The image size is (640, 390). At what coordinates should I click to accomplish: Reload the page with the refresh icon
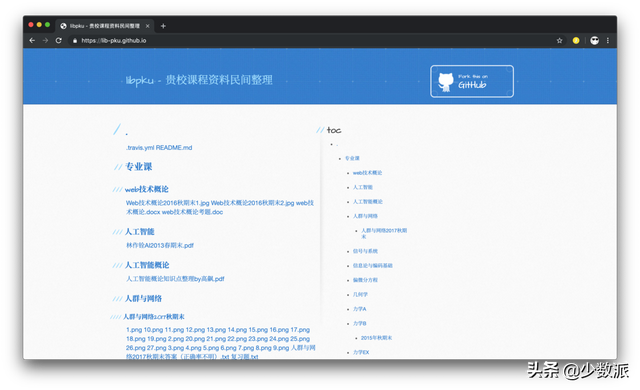point(59,40)
